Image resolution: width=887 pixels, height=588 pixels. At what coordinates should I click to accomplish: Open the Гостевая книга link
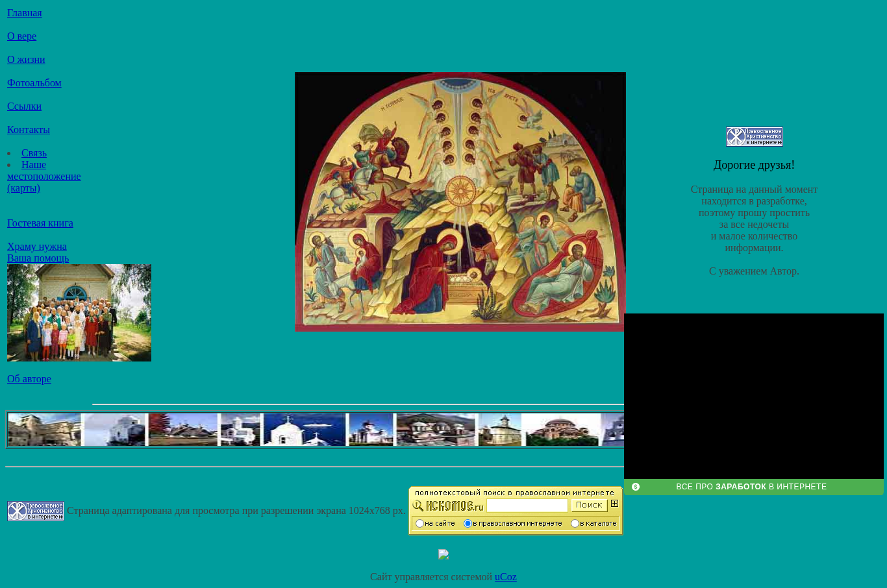pyautogui.click(x=40, y=223)
